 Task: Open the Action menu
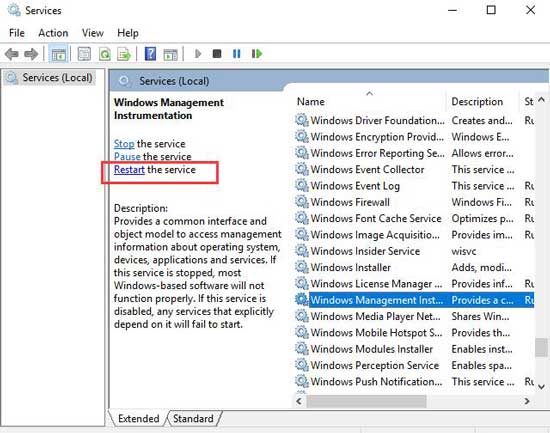pyautogui.click(x=53, y=33)
